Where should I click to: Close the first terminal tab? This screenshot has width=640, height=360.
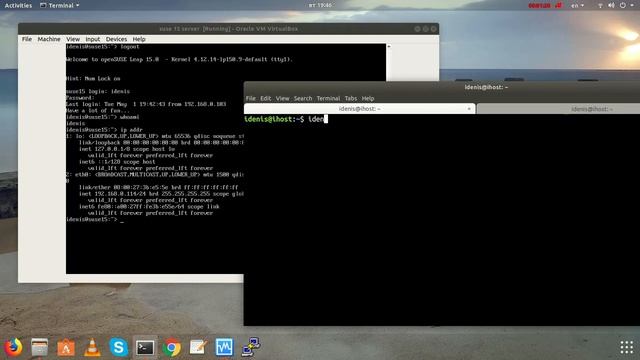click(469, 109)
